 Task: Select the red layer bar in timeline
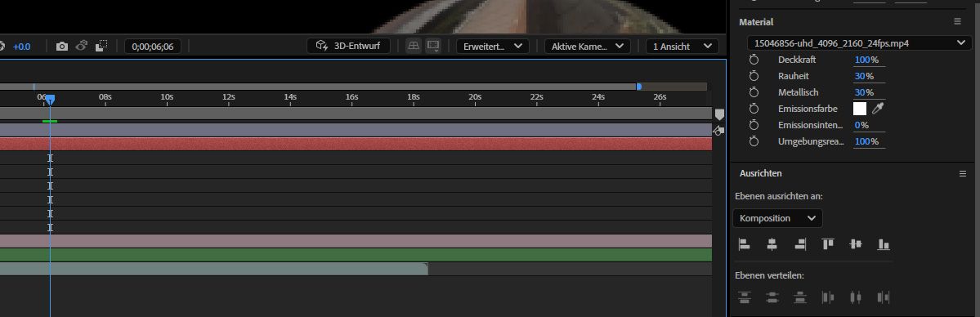pyautogui.click(x=356, y=144)
